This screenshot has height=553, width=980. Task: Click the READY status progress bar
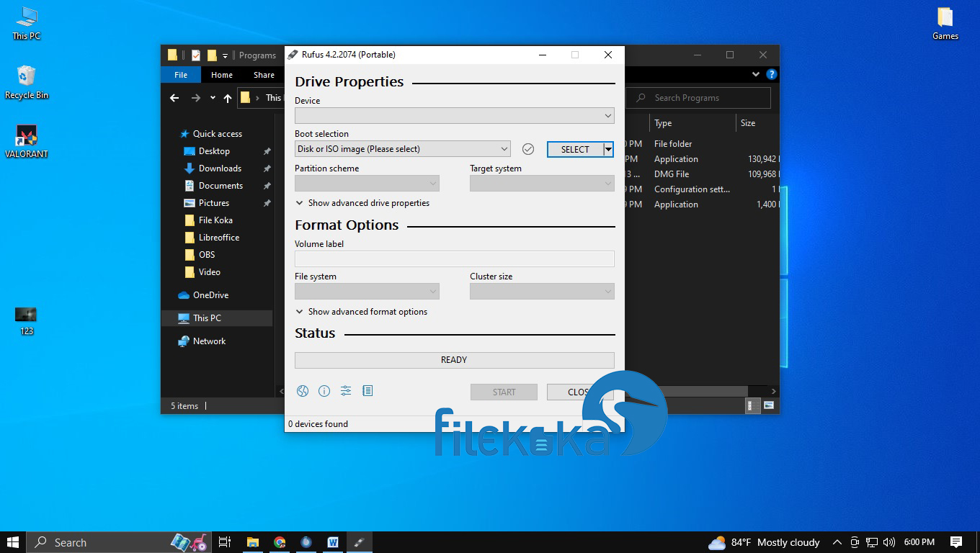(x=455, y=360)
